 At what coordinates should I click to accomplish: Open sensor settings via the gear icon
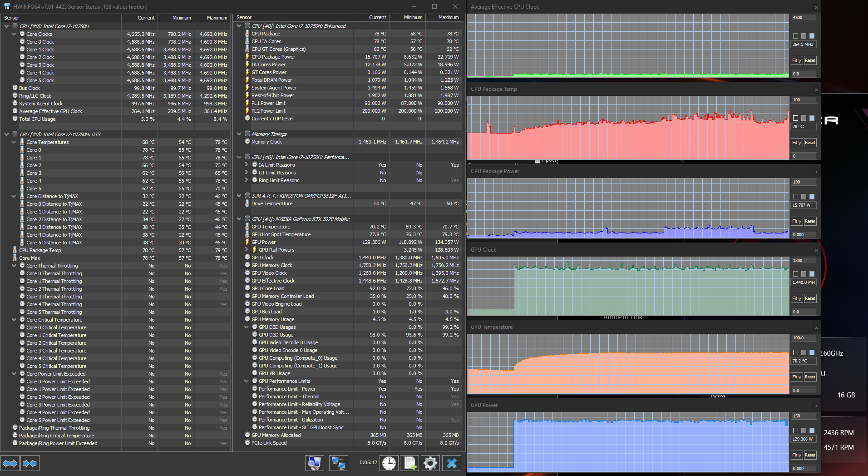click(x=430, y=463)
